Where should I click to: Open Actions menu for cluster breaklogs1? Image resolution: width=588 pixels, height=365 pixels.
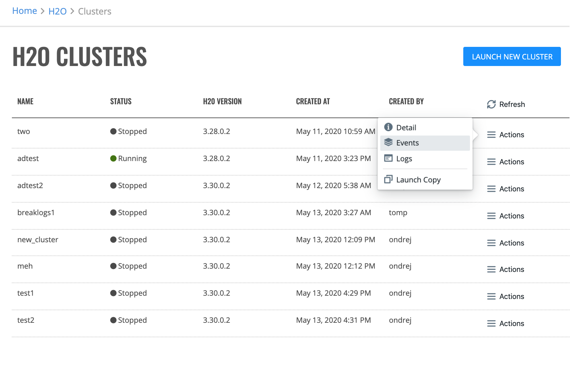(x=506, y=216)
